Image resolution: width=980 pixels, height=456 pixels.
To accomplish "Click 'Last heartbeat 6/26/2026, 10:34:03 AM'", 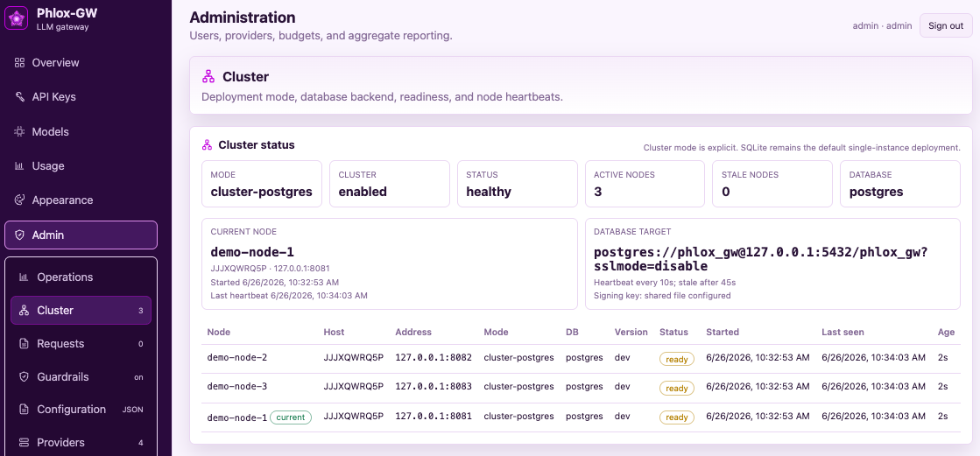I will click(x=289, y=295).
